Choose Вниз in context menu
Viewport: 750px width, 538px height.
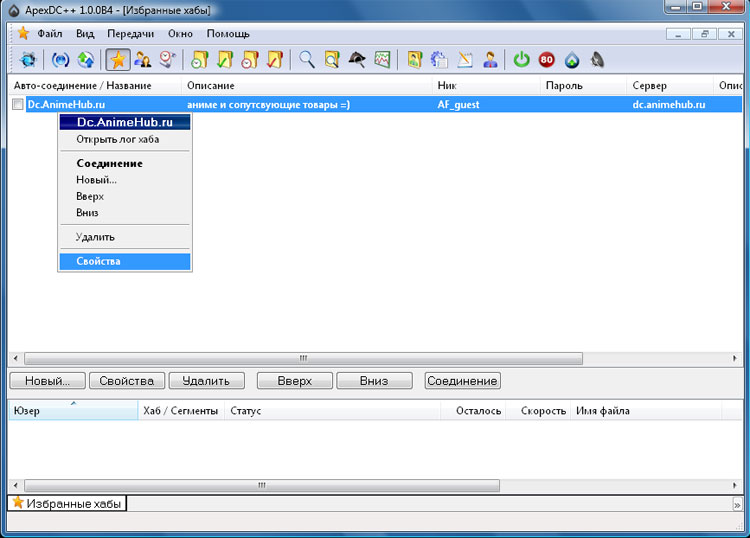(x=125, y=212)
